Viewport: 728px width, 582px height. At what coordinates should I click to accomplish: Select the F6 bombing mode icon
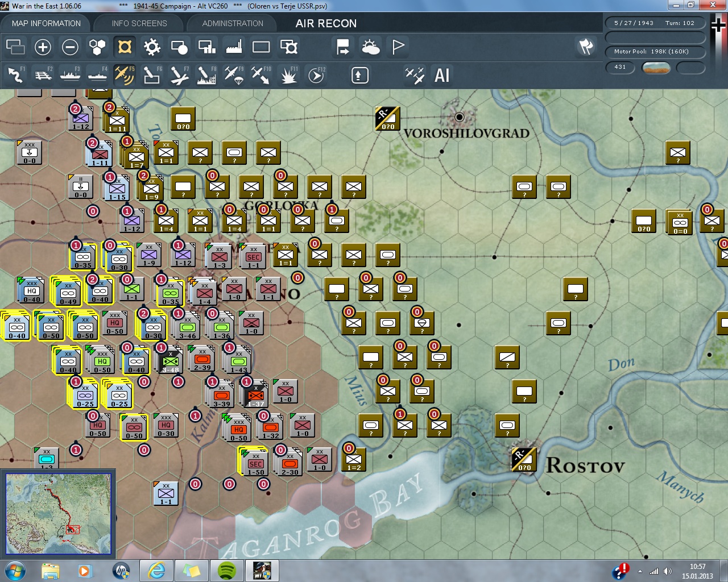tap(152, 75)
